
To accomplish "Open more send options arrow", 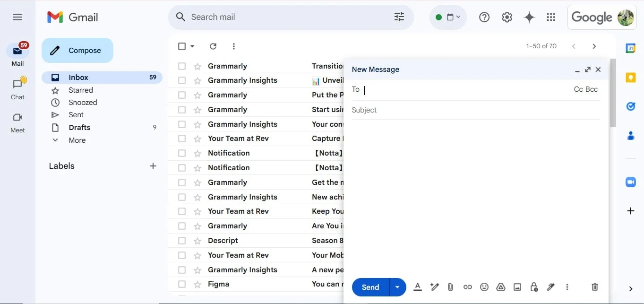I will [397, 287].
